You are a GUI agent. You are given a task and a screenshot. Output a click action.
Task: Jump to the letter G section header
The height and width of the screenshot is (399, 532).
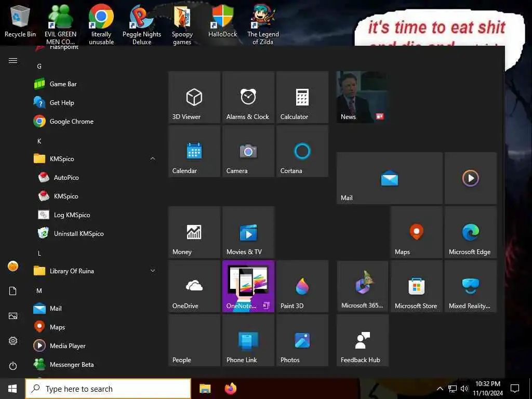(x=39, y=66)
